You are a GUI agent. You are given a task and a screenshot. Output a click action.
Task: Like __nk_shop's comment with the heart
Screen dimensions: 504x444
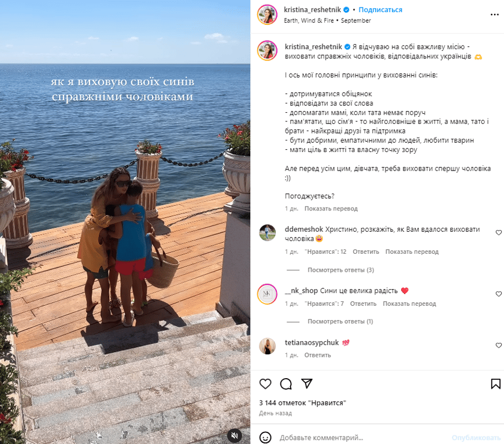[499, 294]
